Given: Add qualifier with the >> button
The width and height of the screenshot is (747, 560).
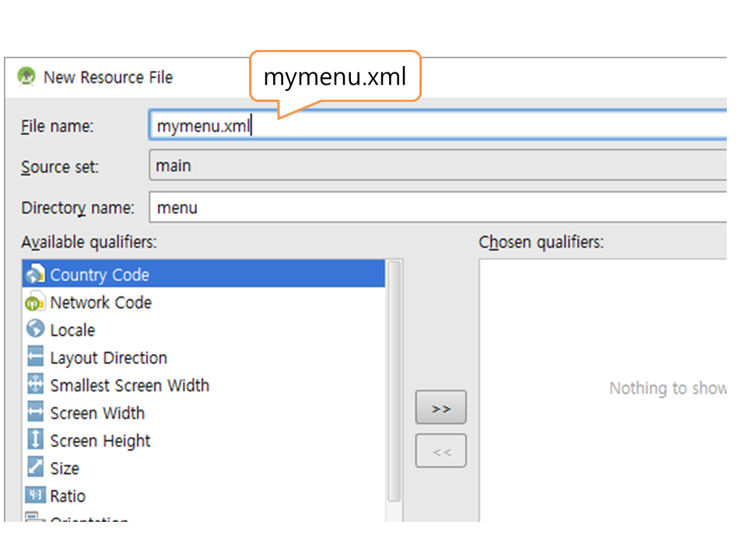Looking at the screenshot, I should [440, 408].
